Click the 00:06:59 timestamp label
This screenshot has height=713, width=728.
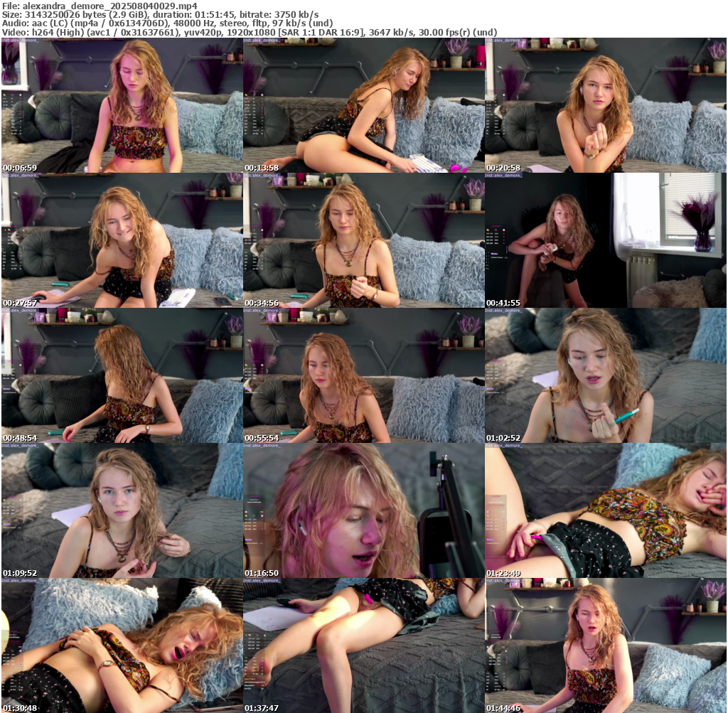pos(20,168)
